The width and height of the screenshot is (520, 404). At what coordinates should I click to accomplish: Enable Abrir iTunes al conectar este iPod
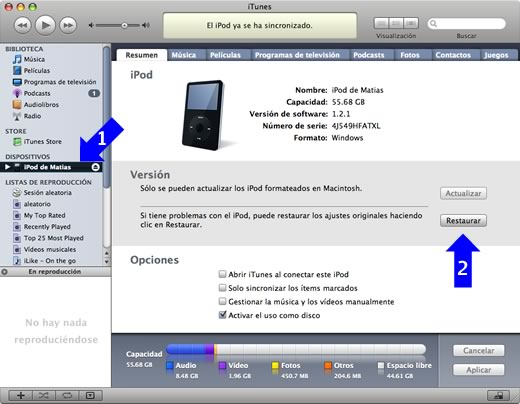click(222, 274)
